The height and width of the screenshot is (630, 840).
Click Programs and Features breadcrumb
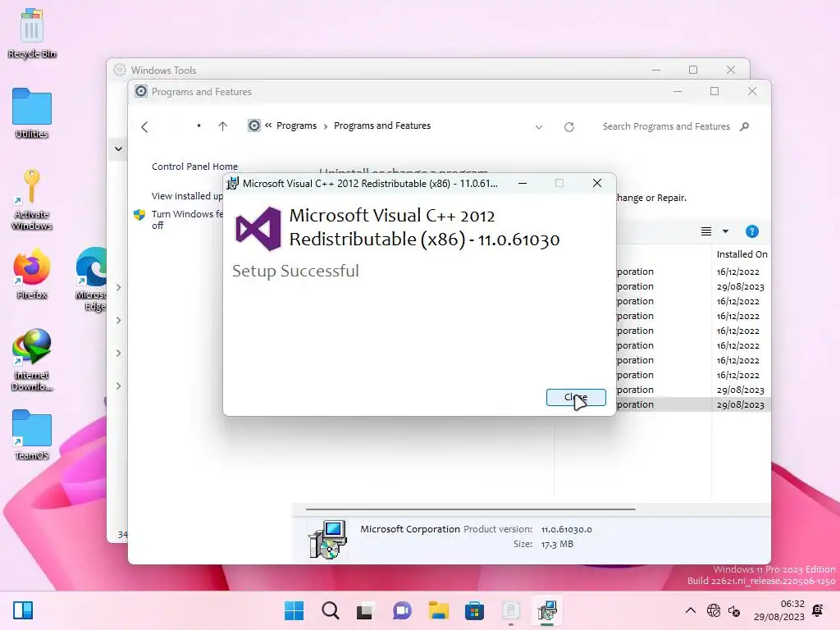click(x=382, y=126)
